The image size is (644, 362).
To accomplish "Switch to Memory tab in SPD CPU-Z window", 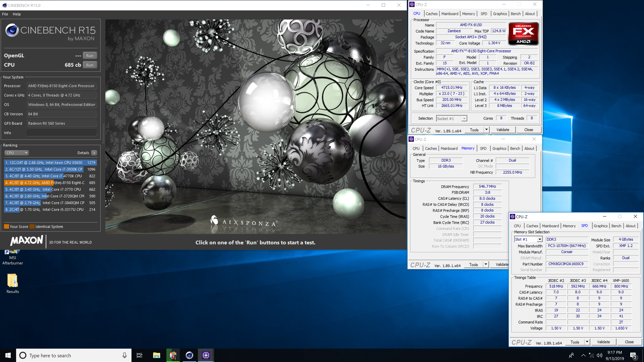I will tap(569, 226).
